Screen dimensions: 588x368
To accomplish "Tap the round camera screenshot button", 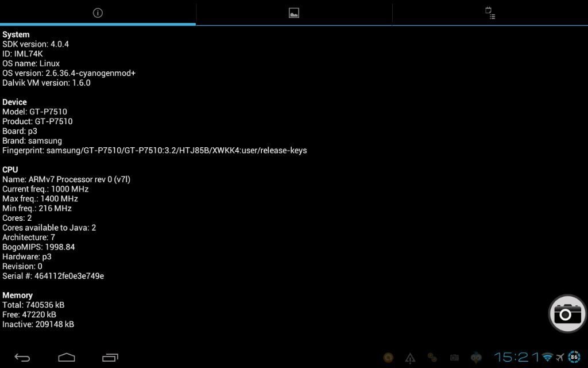I will click(x=567, y=313).
